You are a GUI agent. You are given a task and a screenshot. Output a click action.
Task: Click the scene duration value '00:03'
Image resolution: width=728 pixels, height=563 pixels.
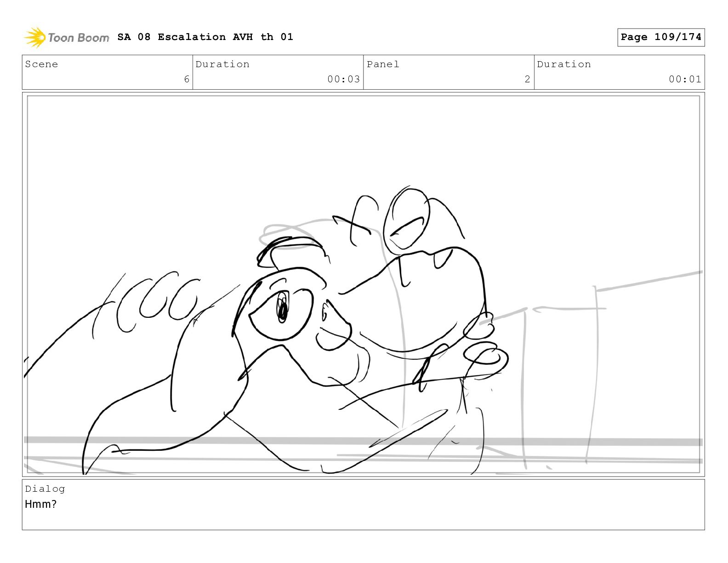(x=343, y=79)
